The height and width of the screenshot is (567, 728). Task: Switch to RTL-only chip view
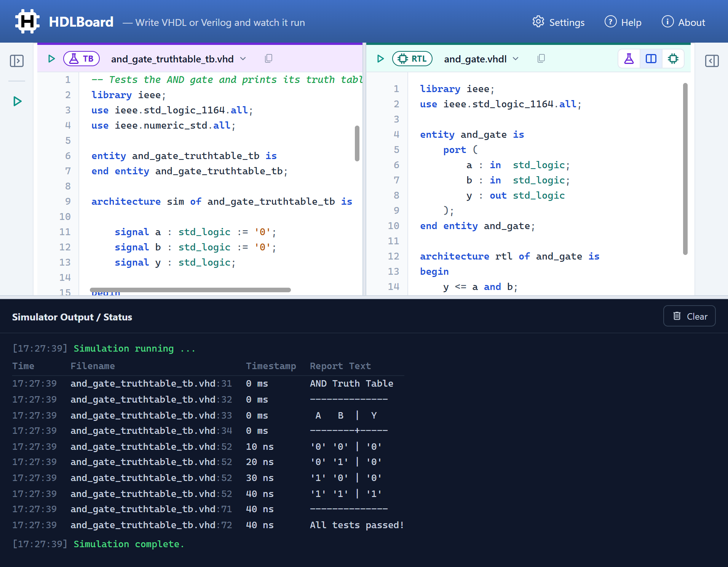673,59
